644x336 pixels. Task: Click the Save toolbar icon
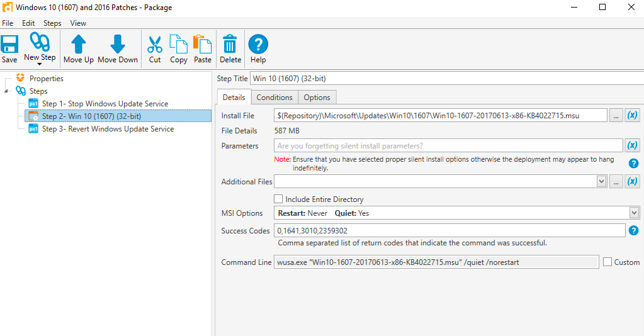click(9, 45)
